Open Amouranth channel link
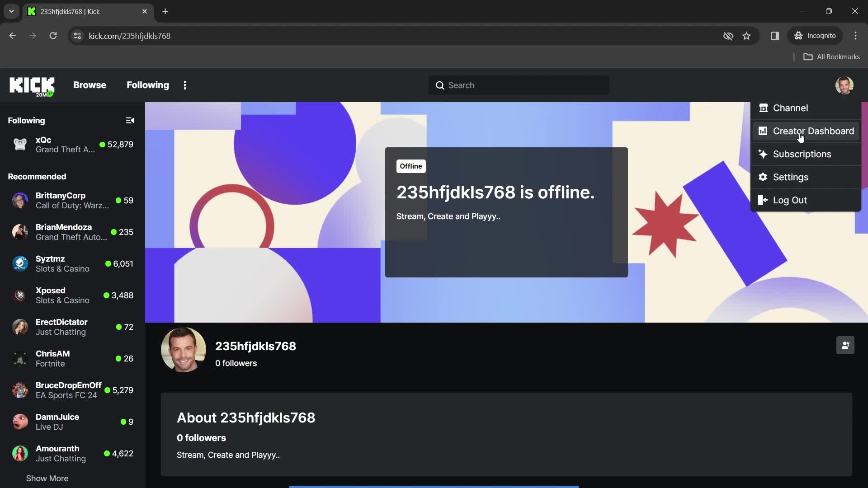The height and width of the screenshot is (488, 868). click(72, 453)
